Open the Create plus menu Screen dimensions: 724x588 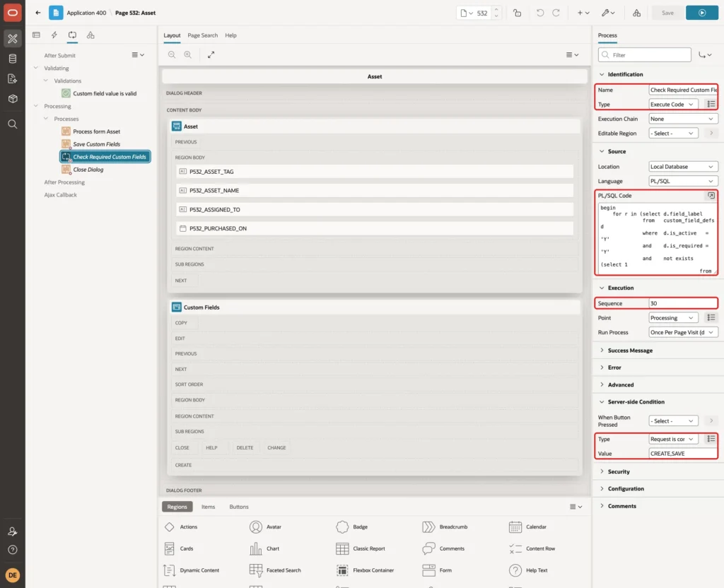(583, 13)
